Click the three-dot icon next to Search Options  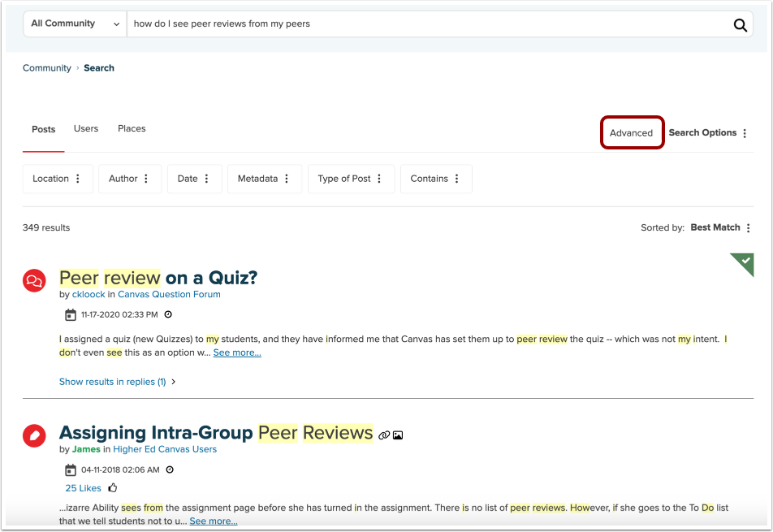745,133
